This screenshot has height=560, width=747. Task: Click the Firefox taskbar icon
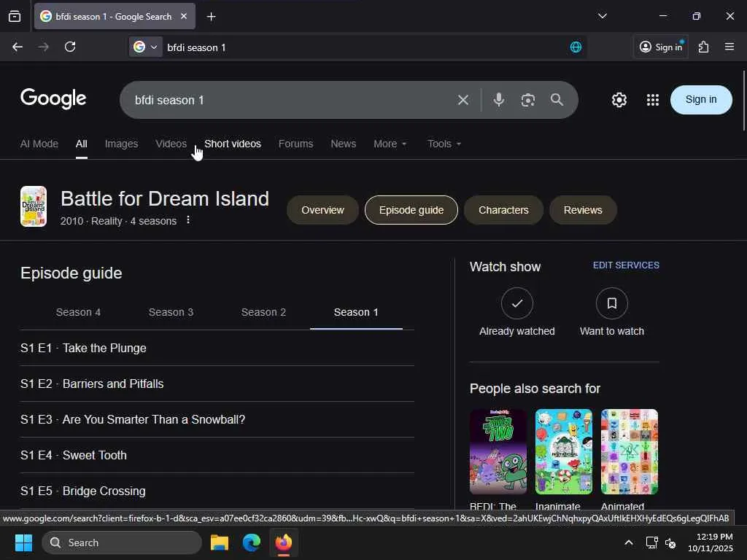(x=284, y=542)
